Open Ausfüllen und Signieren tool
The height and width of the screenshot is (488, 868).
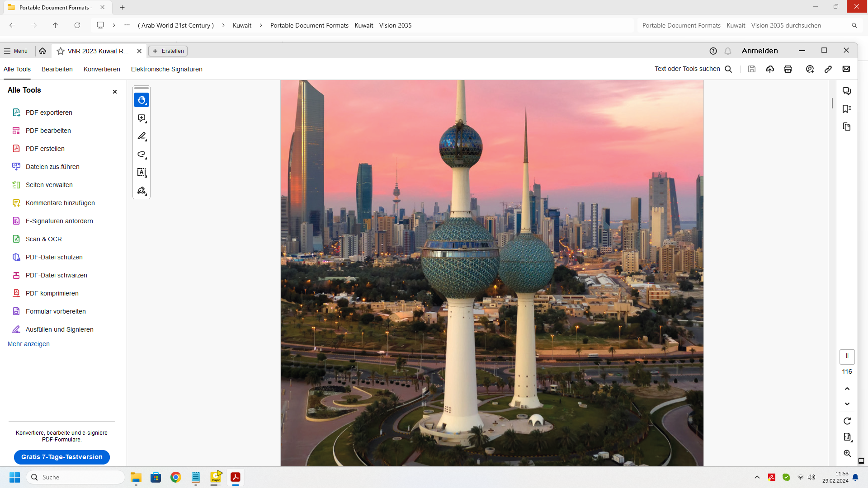coord(60,329)
